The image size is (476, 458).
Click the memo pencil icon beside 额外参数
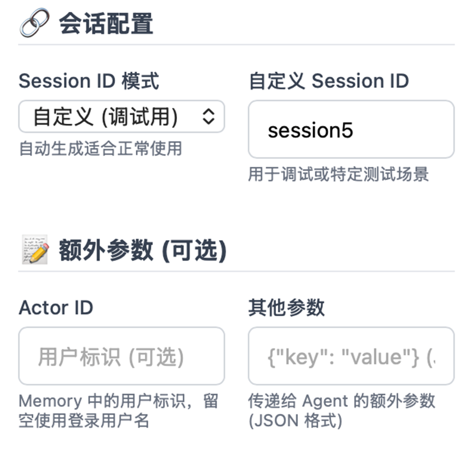click(35, 250)
